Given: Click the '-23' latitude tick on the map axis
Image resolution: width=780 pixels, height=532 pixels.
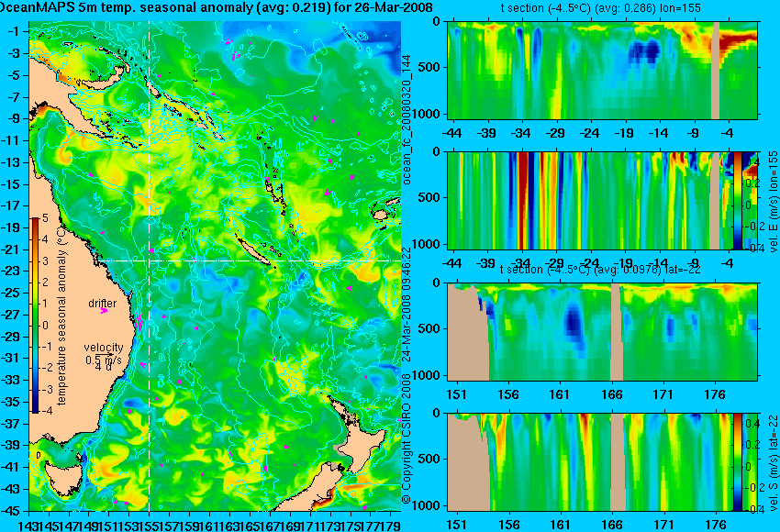Looking at the screenshot, I should tap(10, 271).
